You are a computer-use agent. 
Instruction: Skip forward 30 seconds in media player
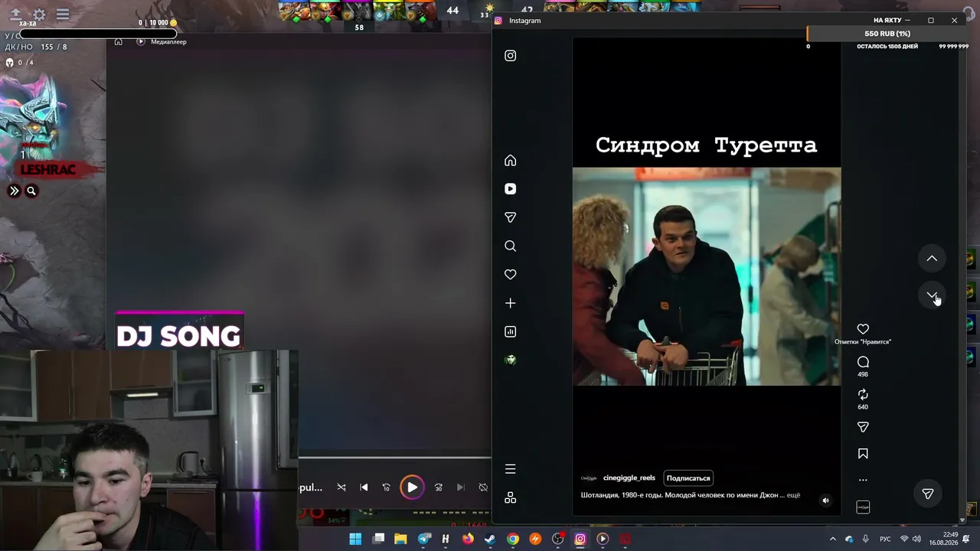439,487
